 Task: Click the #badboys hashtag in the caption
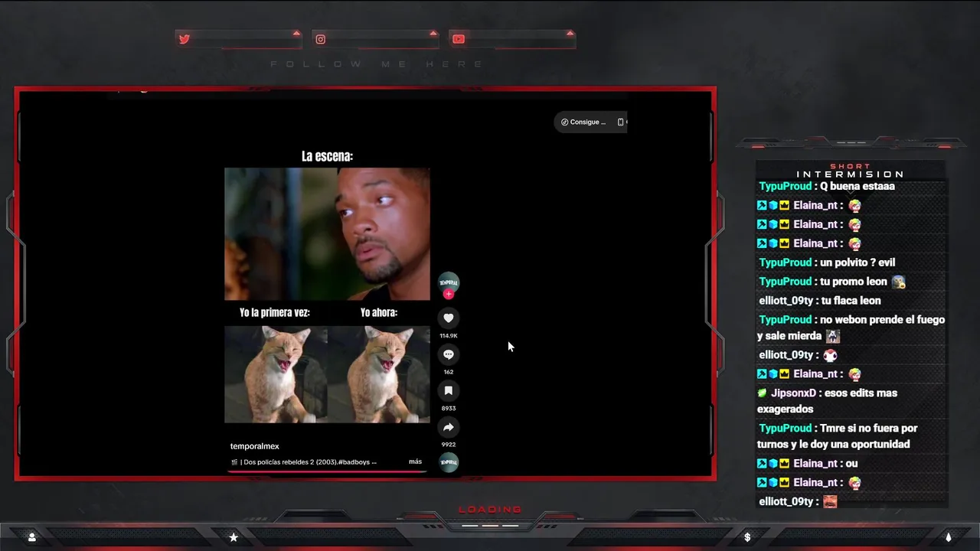click(354, 462)
